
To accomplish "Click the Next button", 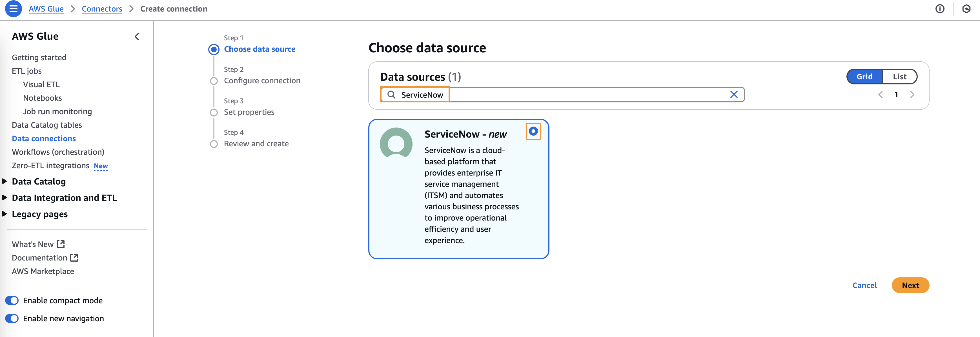I will (x=910, y=285).
